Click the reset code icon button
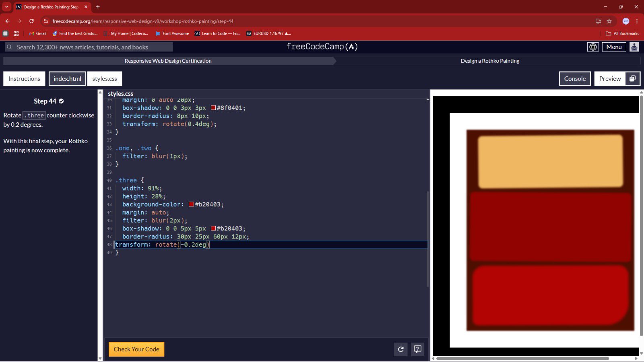 pyautogui.click(x=400, y=349)
